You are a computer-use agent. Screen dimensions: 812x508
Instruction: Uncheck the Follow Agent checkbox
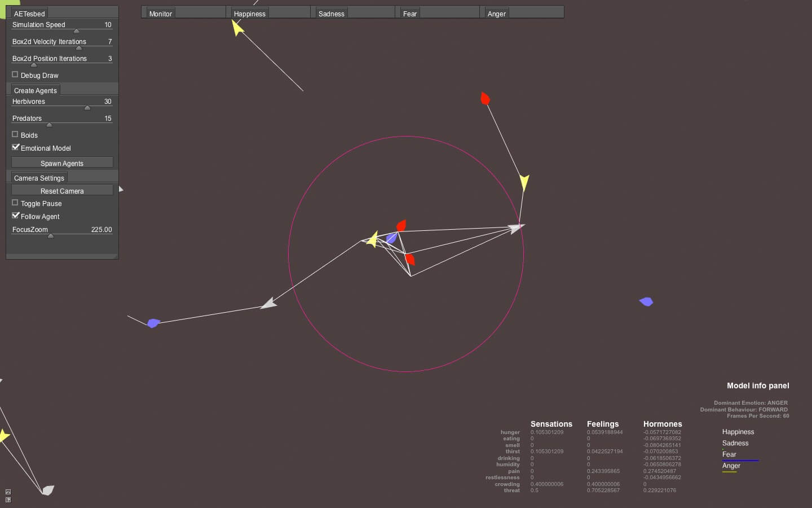(15, 216)
